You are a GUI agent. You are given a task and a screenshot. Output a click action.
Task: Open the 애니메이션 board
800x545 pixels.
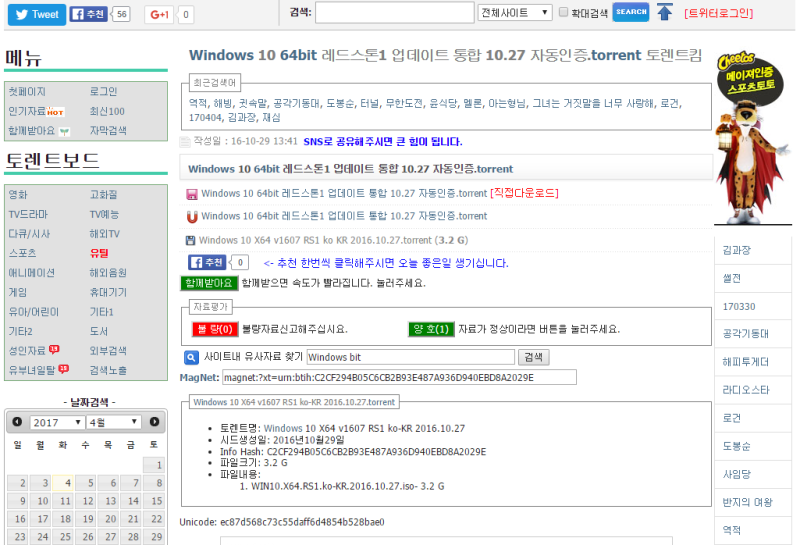(x=31, y=272)
